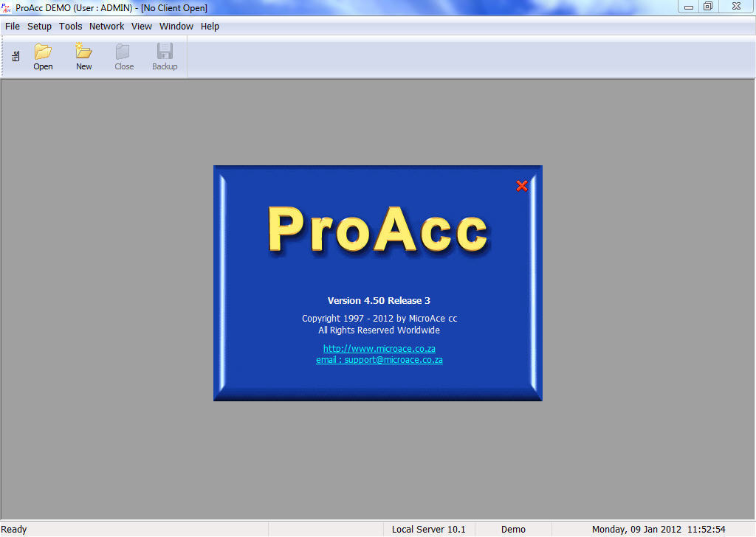The image size is (756, 537).
Task: Open the File menu
Action: pyautogui.click(x=12, y=26)
